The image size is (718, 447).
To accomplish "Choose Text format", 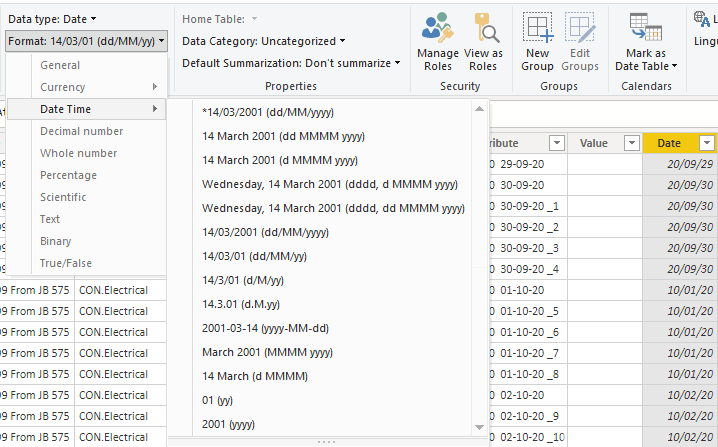I will [87, 219].
